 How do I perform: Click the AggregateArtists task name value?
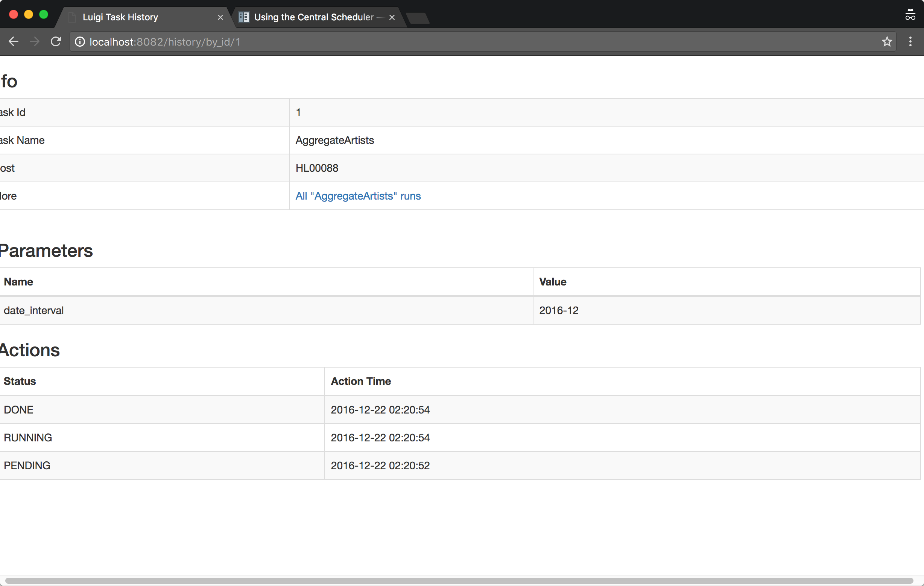(x=334, y=140)
